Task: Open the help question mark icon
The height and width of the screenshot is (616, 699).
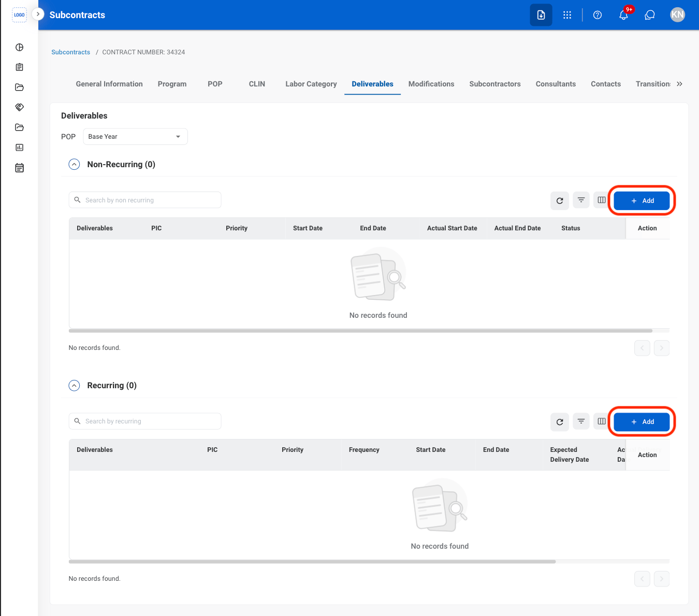Action: (x=598, y=15)
